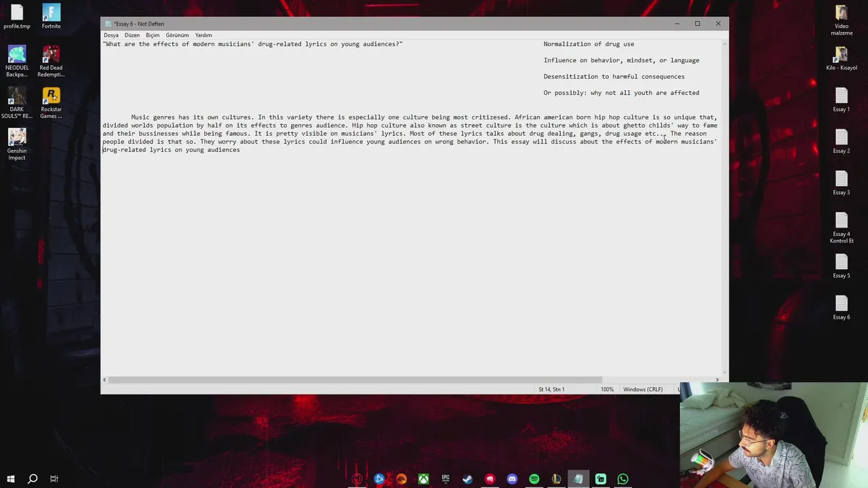Select the Genshin Impact desktop icon
This screenshot has width=868, height=488.
[x=17, y=144]
